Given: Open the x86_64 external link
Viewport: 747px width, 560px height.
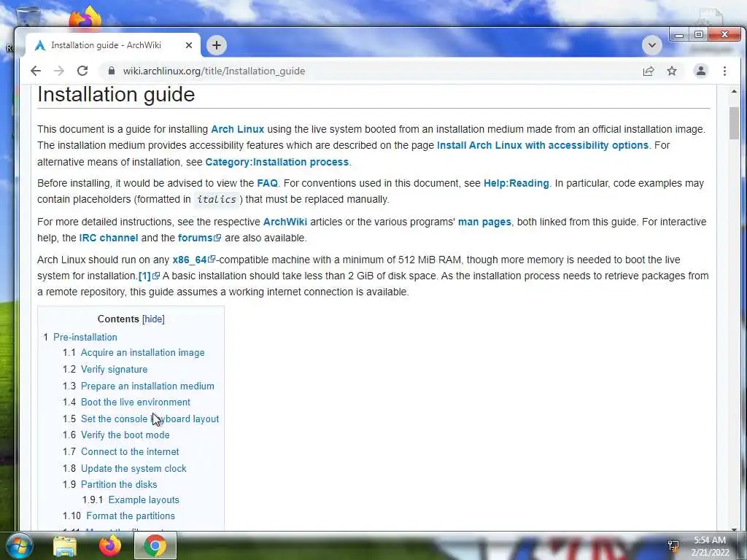Looking at the screenshot, I should [x=194, y=260].
